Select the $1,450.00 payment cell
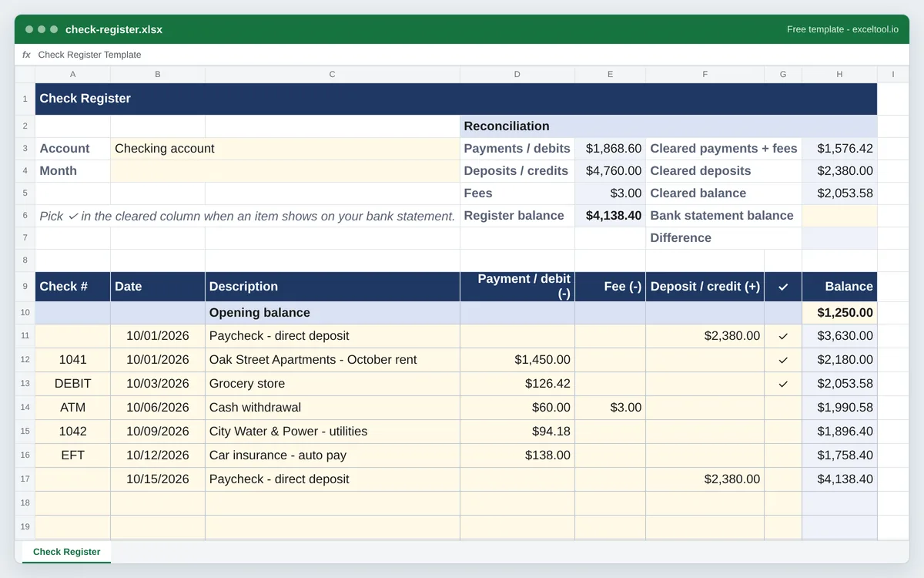 (517, 360)
